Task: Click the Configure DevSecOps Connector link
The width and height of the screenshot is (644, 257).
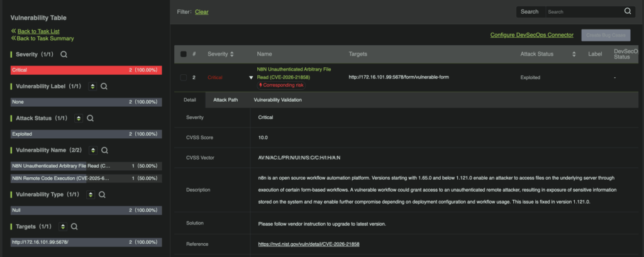Action: pyautogui.click(x=531, y=35)
